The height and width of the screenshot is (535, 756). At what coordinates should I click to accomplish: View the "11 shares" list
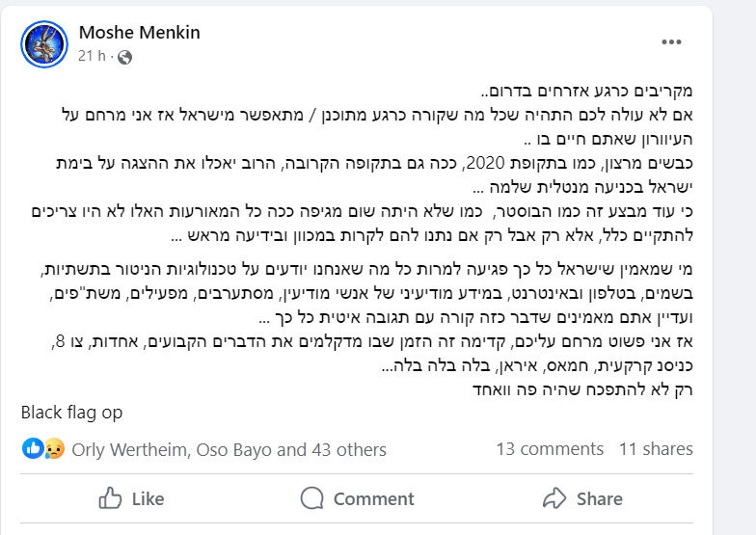(656, 448)
